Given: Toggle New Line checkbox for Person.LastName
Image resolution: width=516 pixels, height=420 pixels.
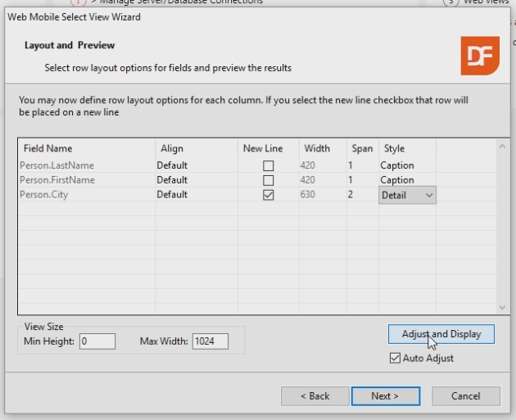Looking at the screenshot, I should coord(268,165).
